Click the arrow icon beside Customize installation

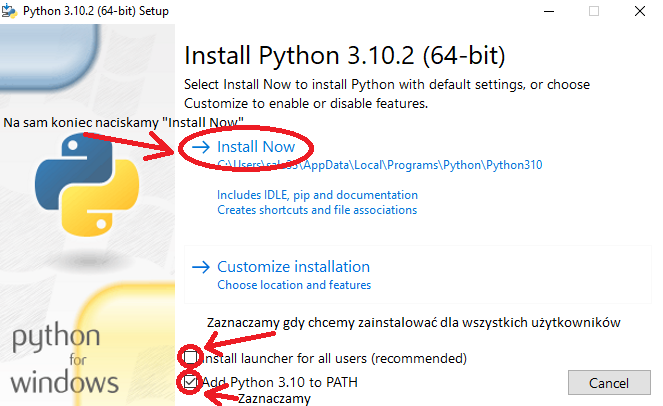[x=200, y=267]
